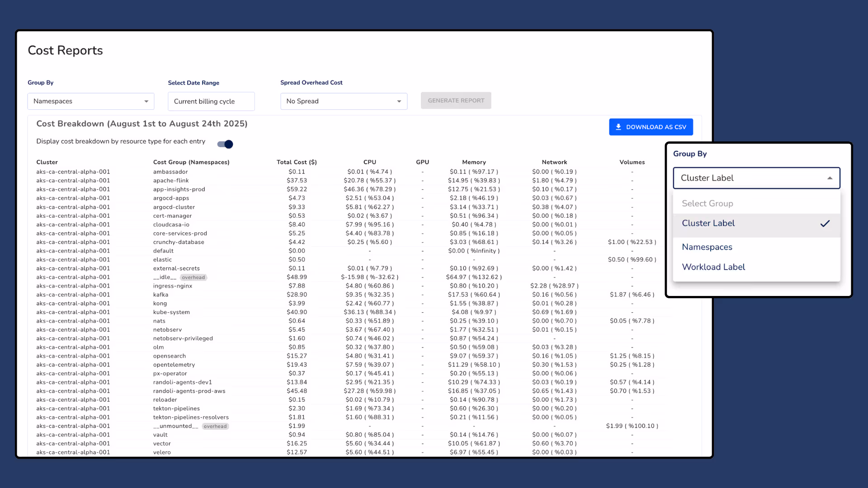868x488 pixels.
Task: Click the Generate Report button
Action: coord(456,101)
